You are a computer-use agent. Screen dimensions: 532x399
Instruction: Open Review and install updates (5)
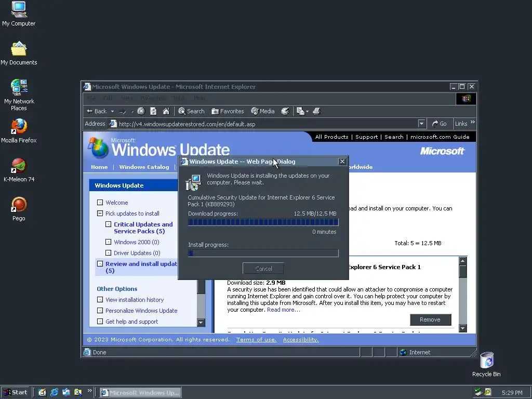coord(141,267)
